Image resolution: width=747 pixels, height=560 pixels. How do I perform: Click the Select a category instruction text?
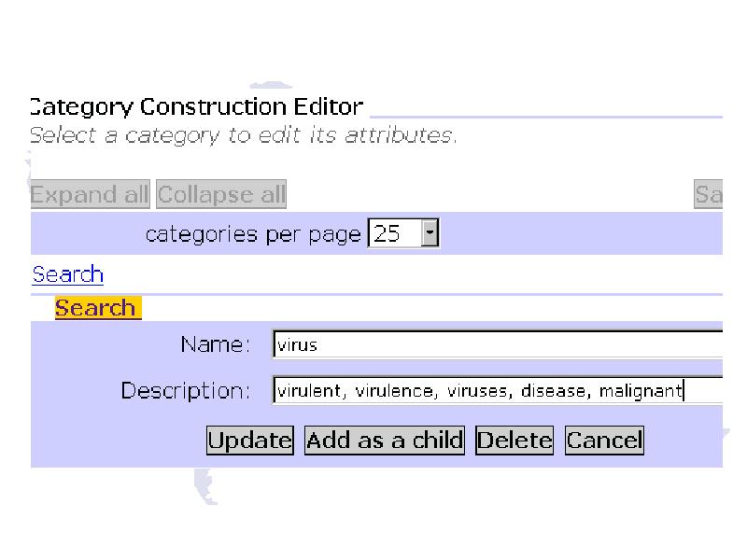243,135
